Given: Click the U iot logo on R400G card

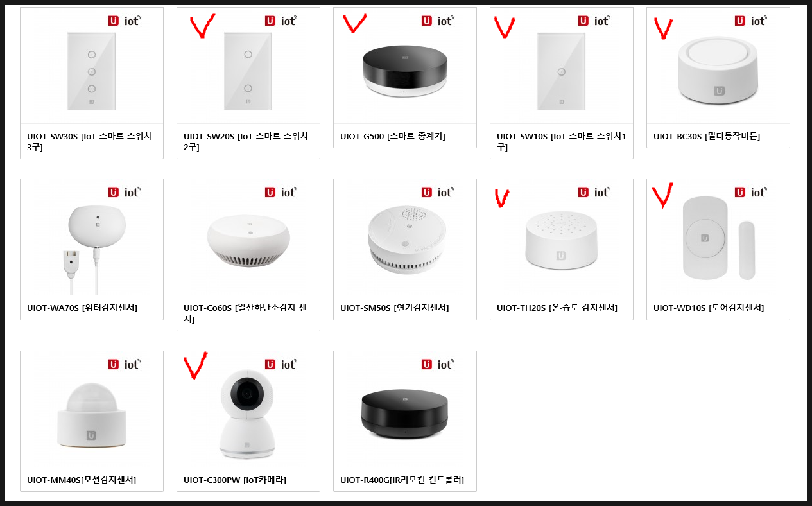Looking at the screenshot, I should click(x=437, y=364).
